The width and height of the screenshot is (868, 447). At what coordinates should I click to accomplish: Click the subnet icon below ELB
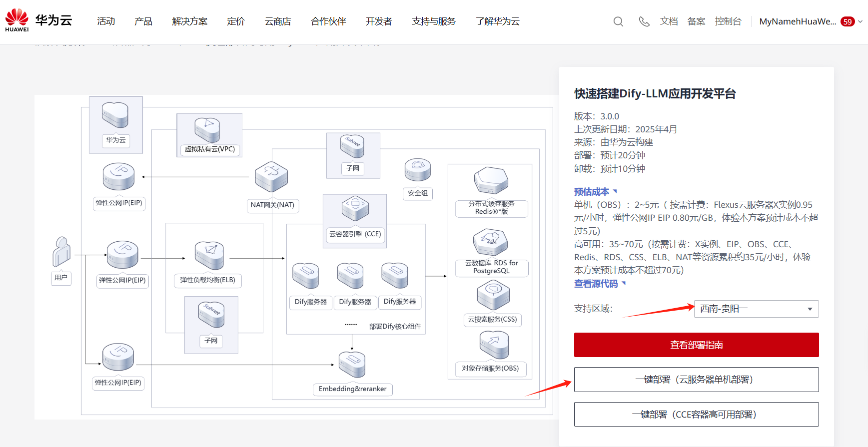pyautogui.click(x=211, y=315)
